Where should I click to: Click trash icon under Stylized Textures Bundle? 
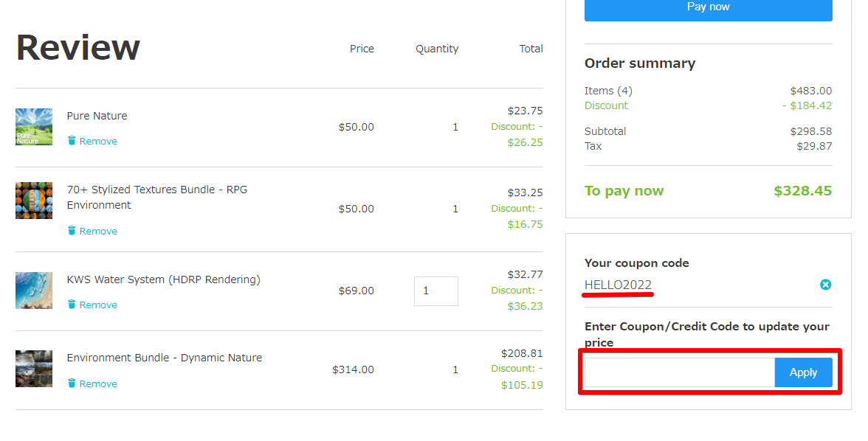click(x=72, y=231)
